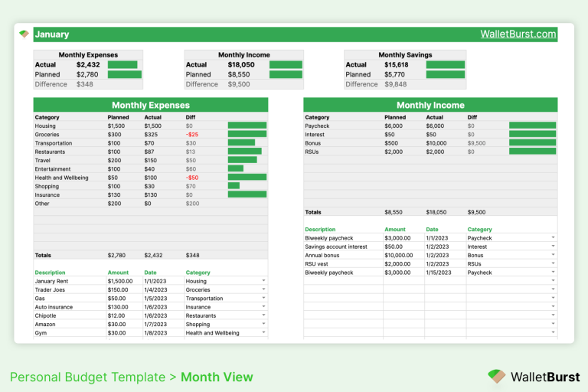Image resolution: width=588 pixels, height=392 pixels.
Task: Select the Transportation category row label
Action: [54, 143]
